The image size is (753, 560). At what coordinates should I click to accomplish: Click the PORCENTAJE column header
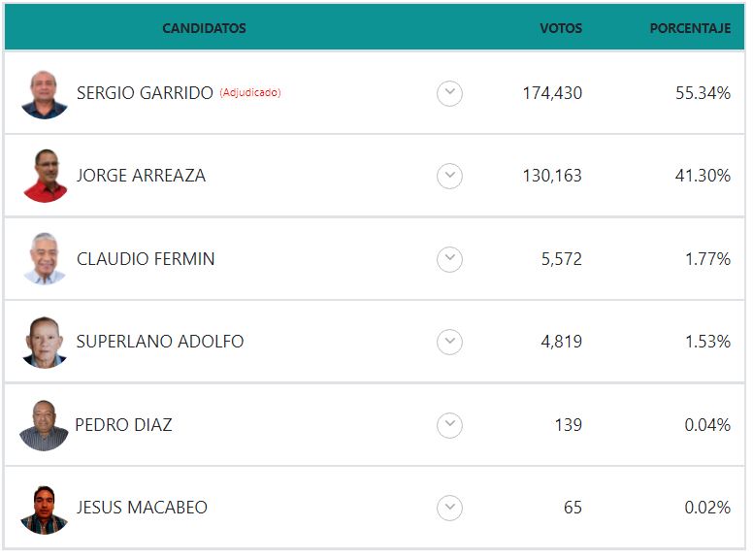[691, 28]
